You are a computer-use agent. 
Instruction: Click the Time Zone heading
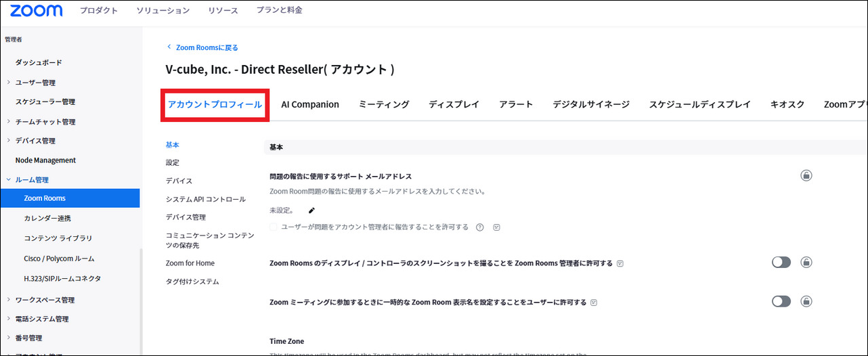287,341
